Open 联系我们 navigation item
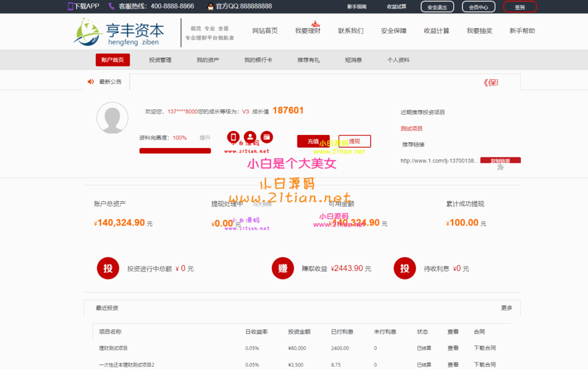 point(351,31)
